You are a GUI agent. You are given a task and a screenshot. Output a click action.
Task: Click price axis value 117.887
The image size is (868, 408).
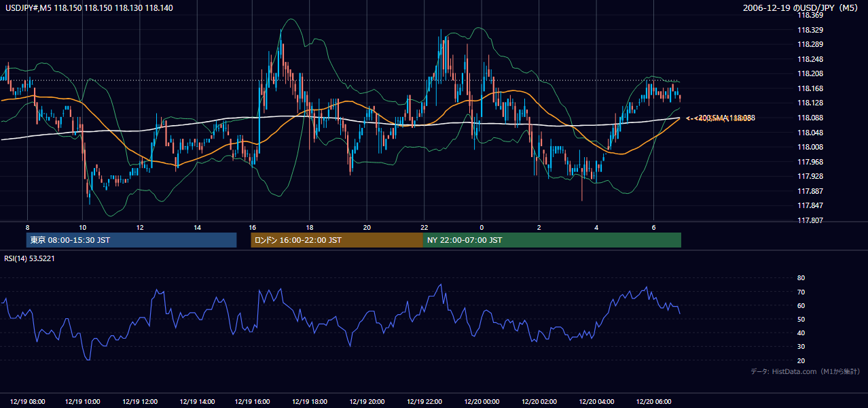[810, 191]
